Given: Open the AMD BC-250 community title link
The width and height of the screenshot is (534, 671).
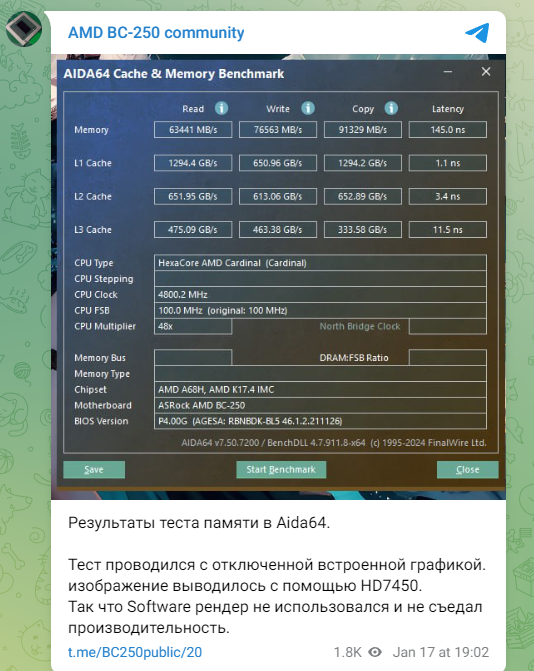Looking at the screenshot, I should point(156,33).
